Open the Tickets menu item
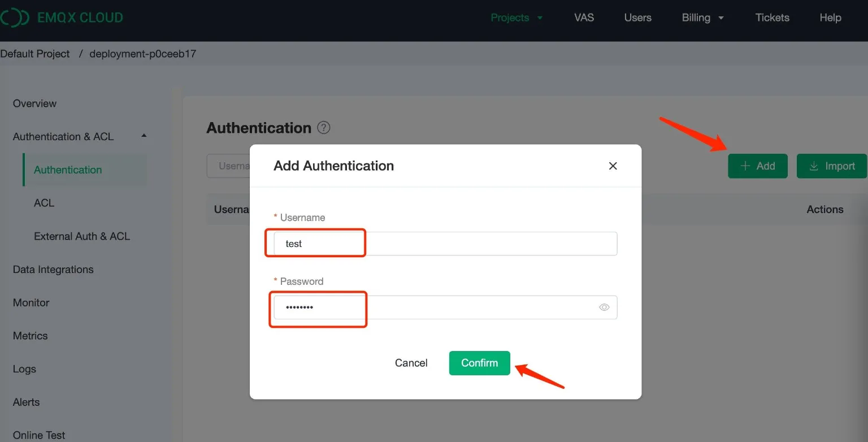The height and width of the screenshot is (442, 868). [772, 18]
